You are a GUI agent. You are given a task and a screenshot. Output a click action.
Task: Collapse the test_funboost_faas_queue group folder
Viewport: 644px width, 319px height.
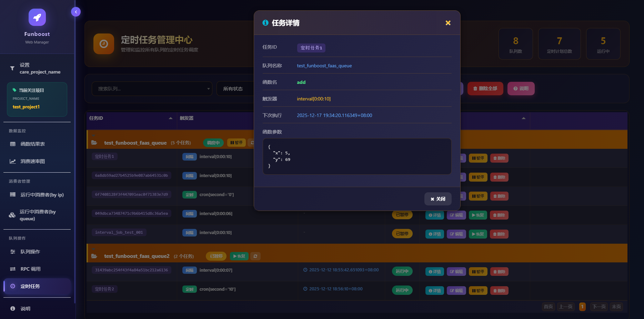[x=94, y=143]
